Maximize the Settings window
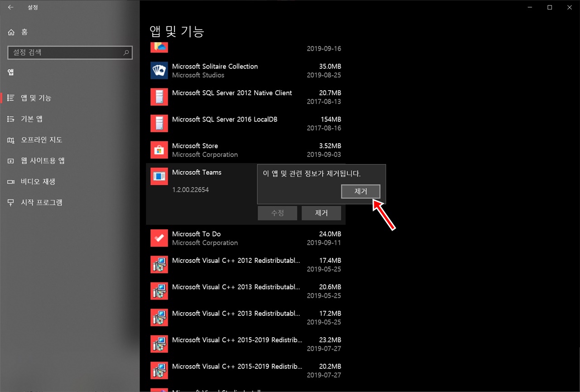Viewport: 580px width, 392px height. click(x=550, y=7)
